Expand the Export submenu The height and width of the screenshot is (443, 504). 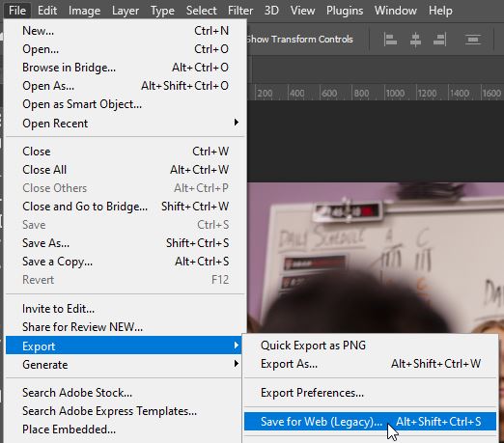point(124,346)
